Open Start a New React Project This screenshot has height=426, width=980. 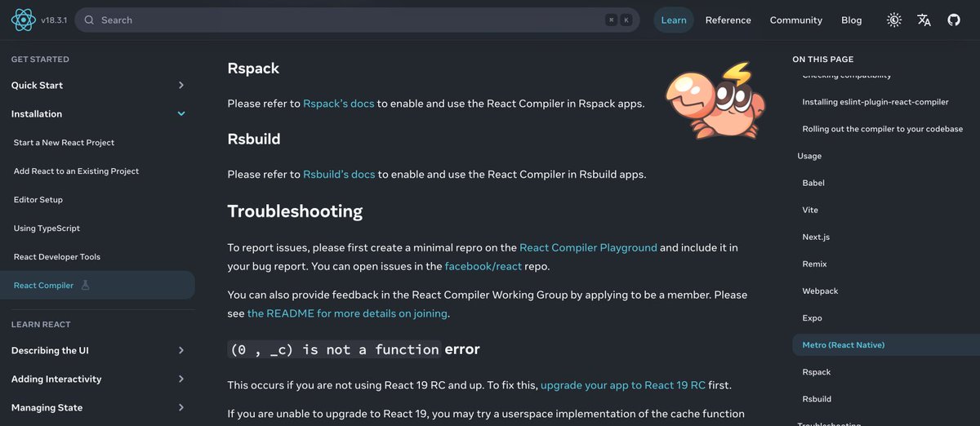[x=64, y=142]
